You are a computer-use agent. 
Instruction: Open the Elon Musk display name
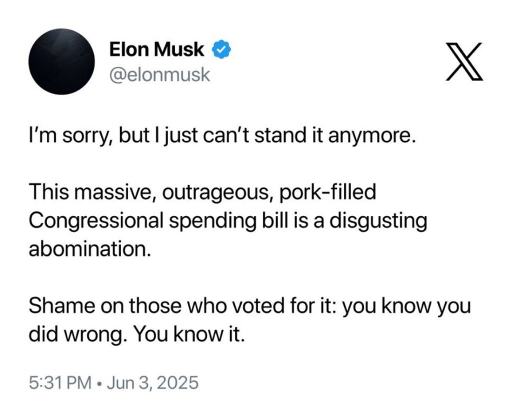pyautogui.click(x=156, y=50)
